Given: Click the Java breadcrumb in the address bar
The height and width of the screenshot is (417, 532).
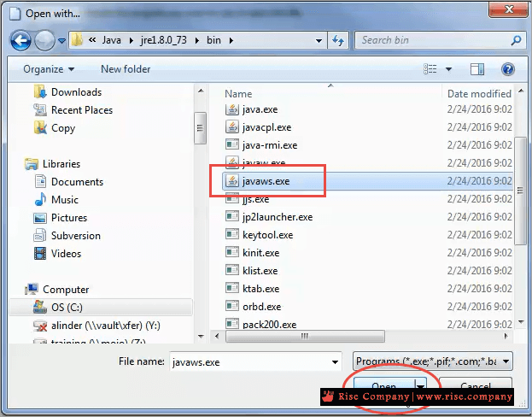Looking at the screenshot, I should point(112,40).
